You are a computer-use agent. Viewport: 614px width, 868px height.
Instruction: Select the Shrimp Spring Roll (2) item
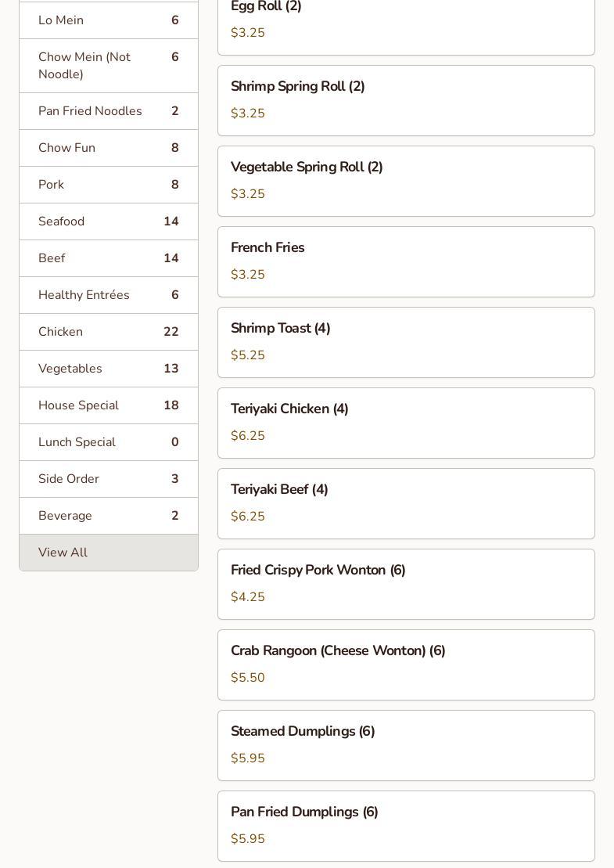pos(406,100)
